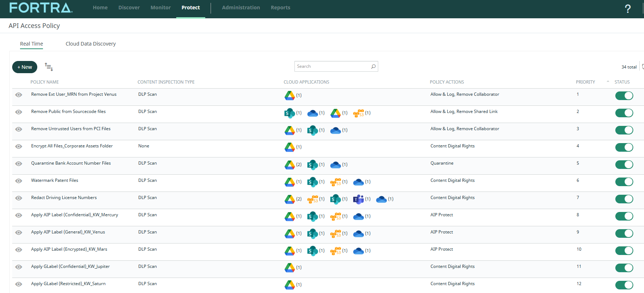644x293 pixels.
Task: Click Google Drive icon for Encrypt All Files policy
Action: pos(289,147)
